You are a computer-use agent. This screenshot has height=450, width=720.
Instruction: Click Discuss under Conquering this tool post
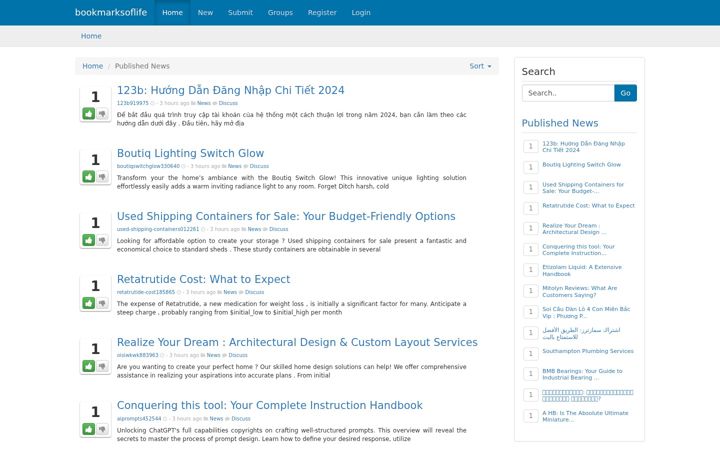(x=241, y=419)
